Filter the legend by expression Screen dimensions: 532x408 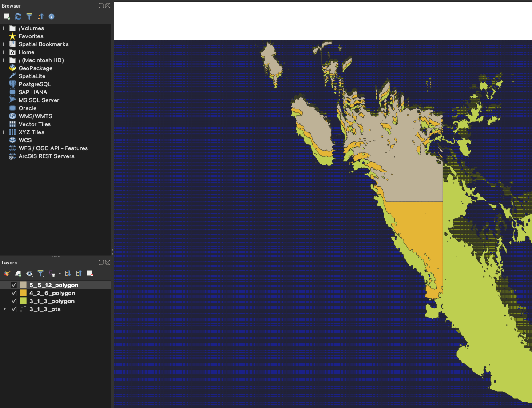[x=51, y=273]
